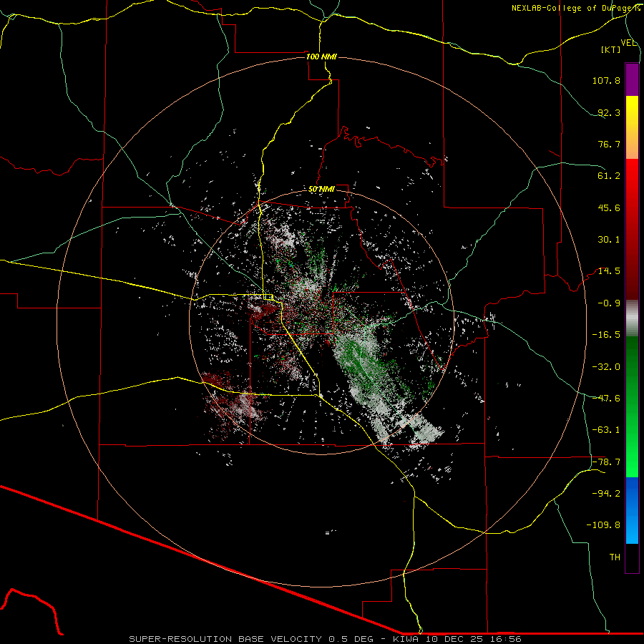
Task: Click the VEL legend title
Action: (629, 43)
